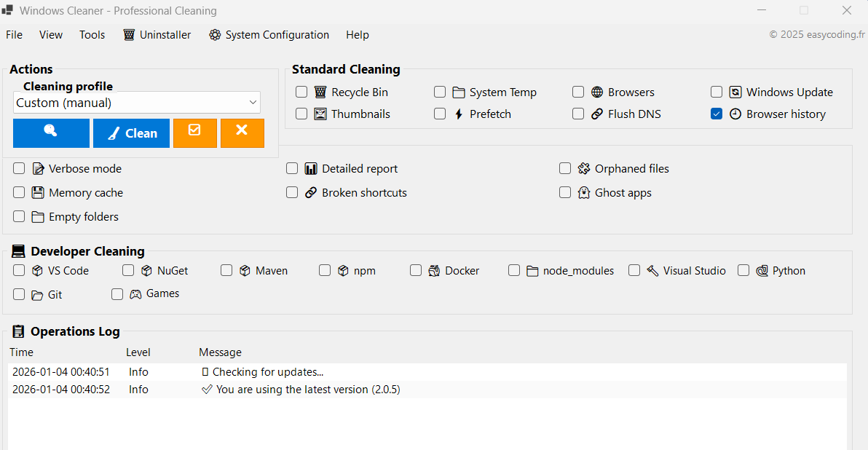
Task: Click the Thumbnails picture icon
Action: tap(320, 114)
